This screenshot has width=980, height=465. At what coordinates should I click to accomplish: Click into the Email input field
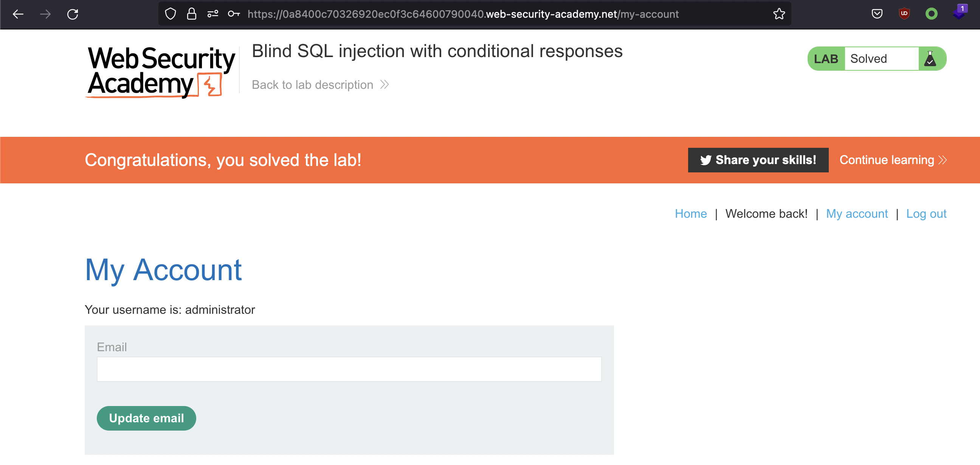point(349,369)
